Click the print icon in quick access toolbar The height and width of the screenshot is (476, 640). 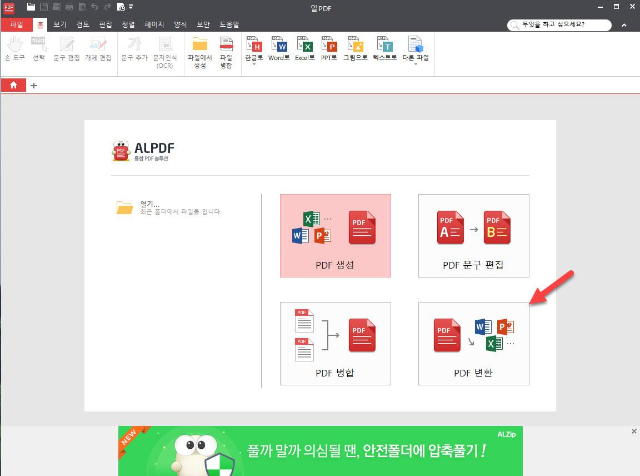tap(69, 7)
